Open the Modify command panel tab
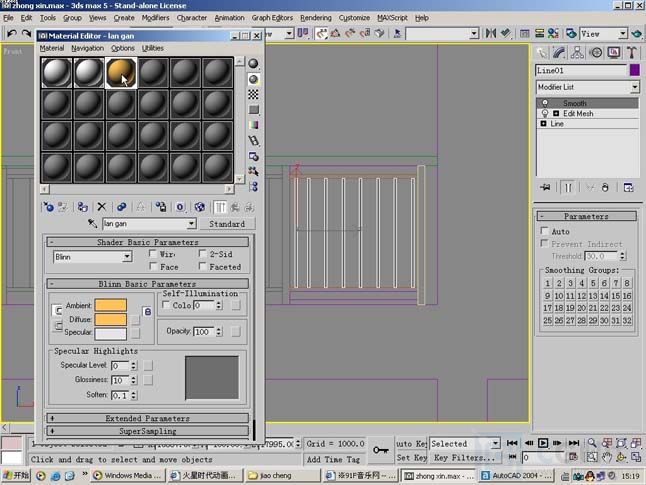The height and width of the screenshot is (485, 646). point(559,53)
